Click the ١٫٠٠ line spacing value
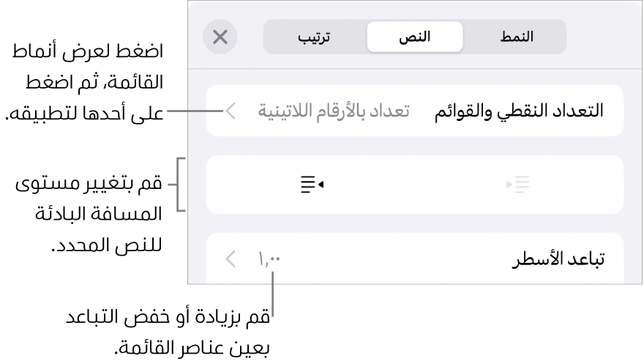This screenshot has height=364, width=644. pos(270,259)
